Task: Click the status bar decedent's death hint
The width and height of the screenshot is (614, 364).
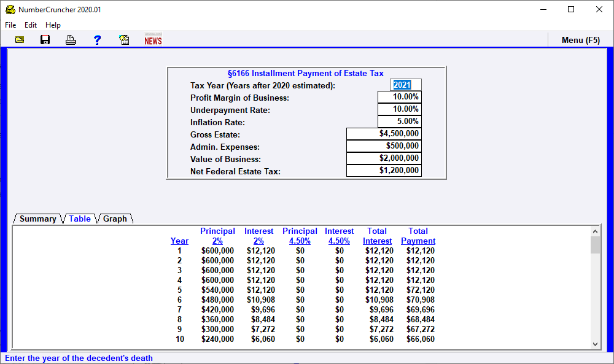Action: click(x=79, y=358)
